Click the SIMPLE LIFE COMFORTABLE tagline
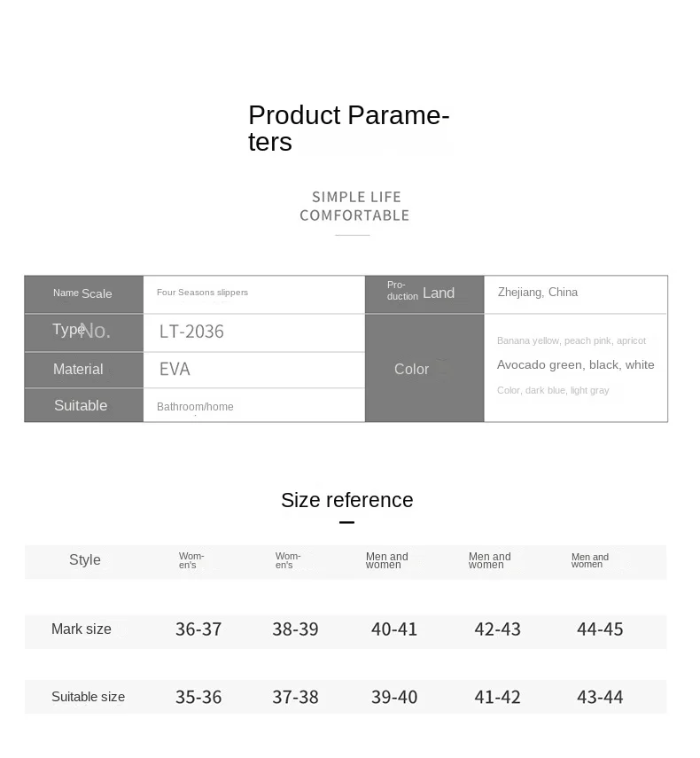 (354, 206)
